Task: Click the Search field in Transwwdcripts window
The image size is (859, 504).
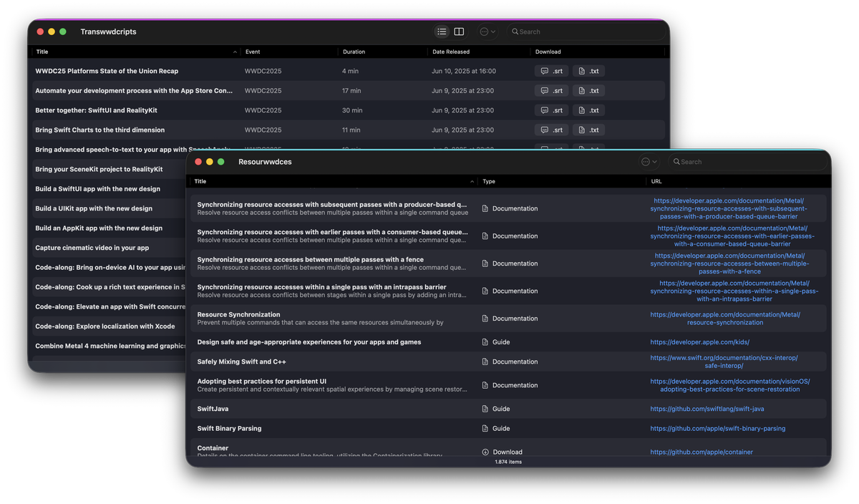Action: (587, 31)
